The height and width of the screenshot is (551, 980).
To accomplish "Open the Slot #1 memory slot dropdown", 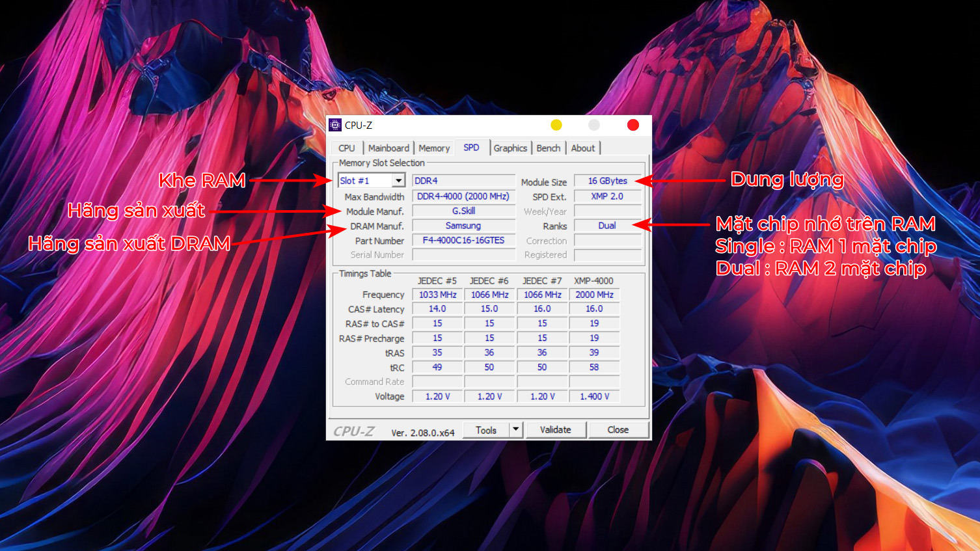I will (x=398, y=181).
